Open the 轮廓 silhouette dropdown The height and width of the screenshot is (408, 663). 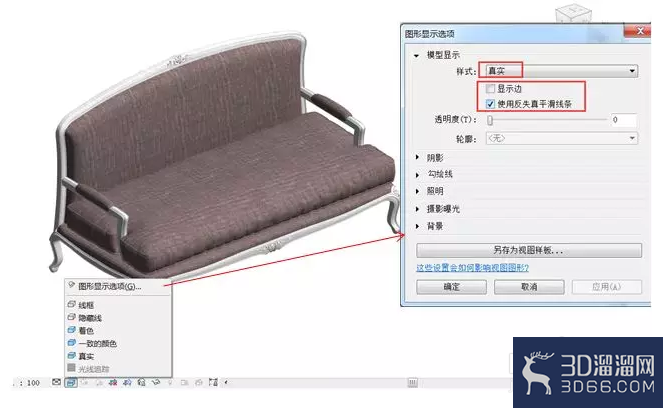pyautogui.click(x=562, y=138)
